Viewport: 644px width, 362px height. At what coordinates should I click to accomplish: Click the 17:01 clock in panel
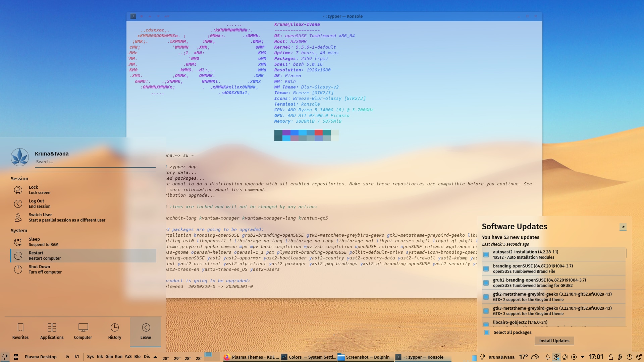pos(596,357)
